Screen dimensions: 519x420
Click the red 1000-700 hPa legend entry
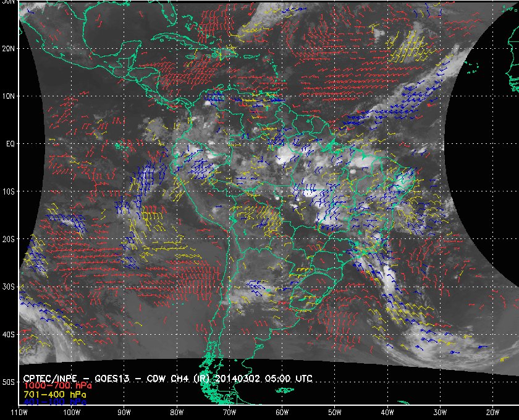(54, 385)
